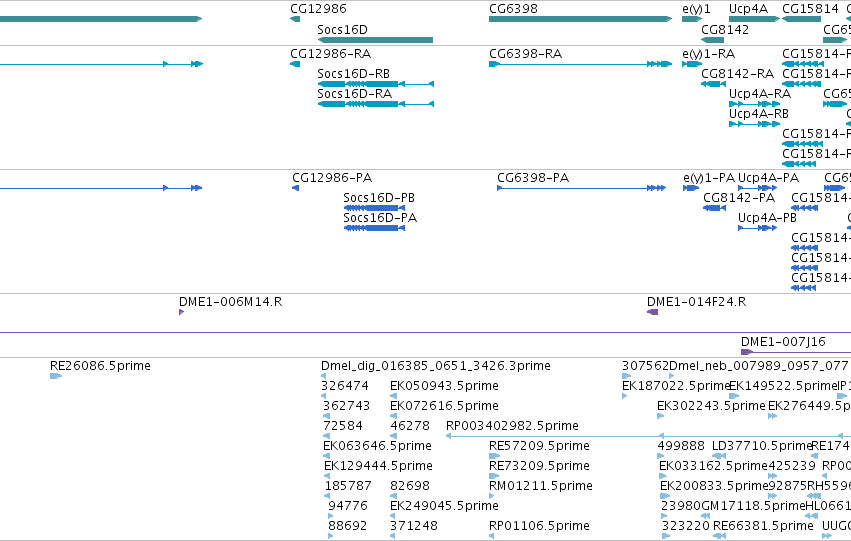851x541 pixels.
Task: Click the teal Socs16D gene span bar
Action: (x=375, y=40)
